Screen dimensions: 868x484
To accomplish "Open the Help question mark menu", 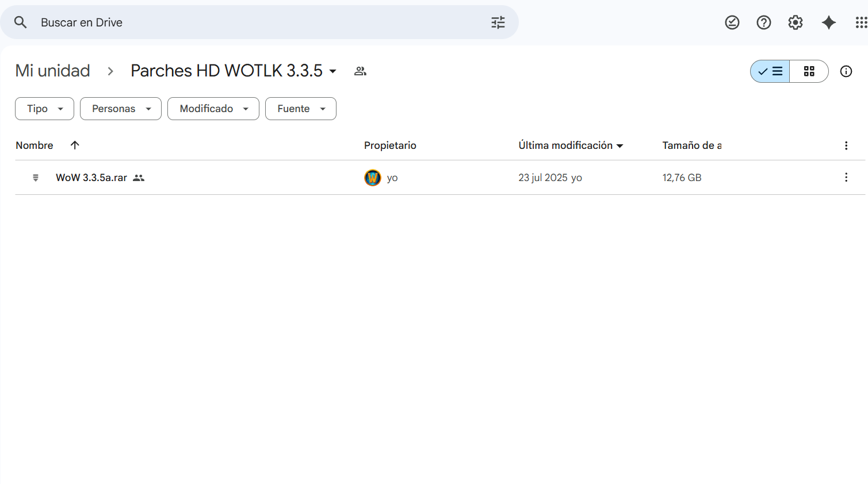I will click(x=763, y=22).
